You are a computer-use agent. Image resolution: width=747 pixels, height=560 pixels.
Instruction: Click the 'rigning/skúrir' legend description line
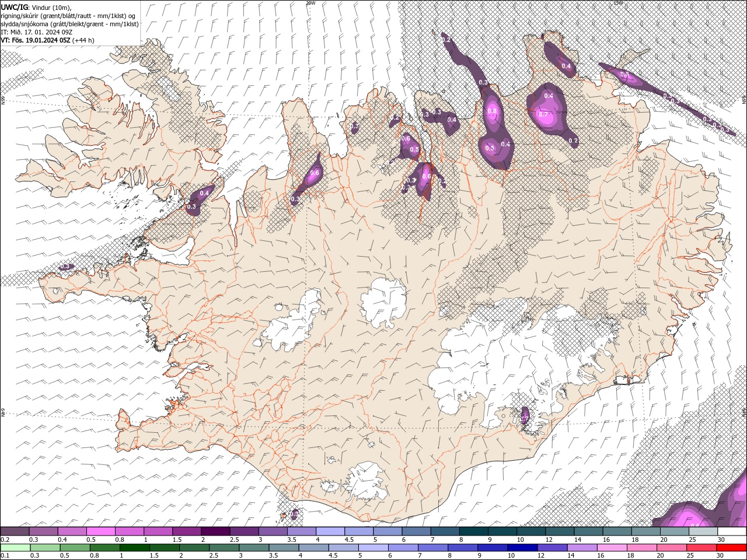[68, 15]
